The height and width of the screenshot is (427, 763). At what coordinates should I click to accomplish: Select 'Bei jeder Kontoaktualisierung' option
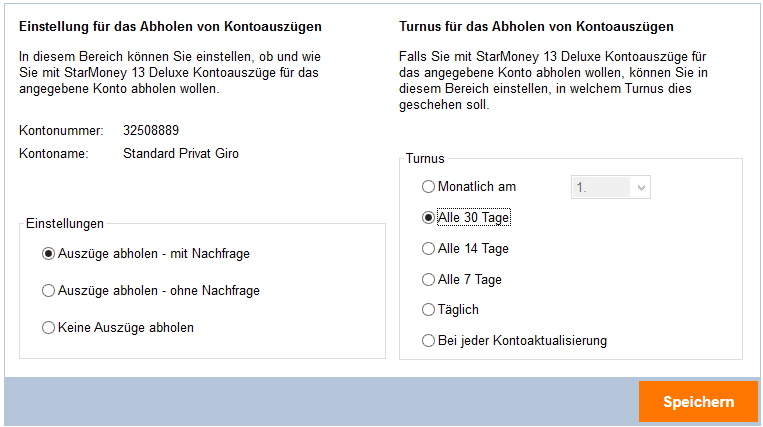tap(429, 341)
